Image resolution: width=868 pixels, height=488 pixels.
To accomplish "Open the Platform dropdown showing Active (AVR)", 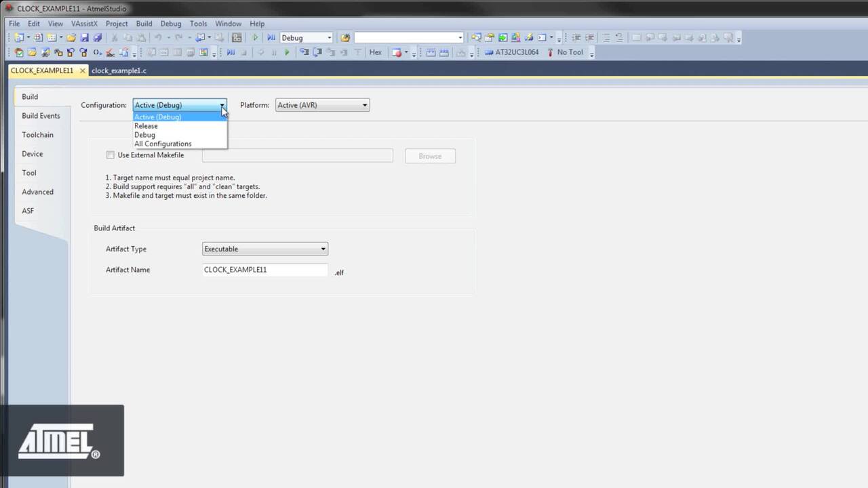I will click(364, 105).
